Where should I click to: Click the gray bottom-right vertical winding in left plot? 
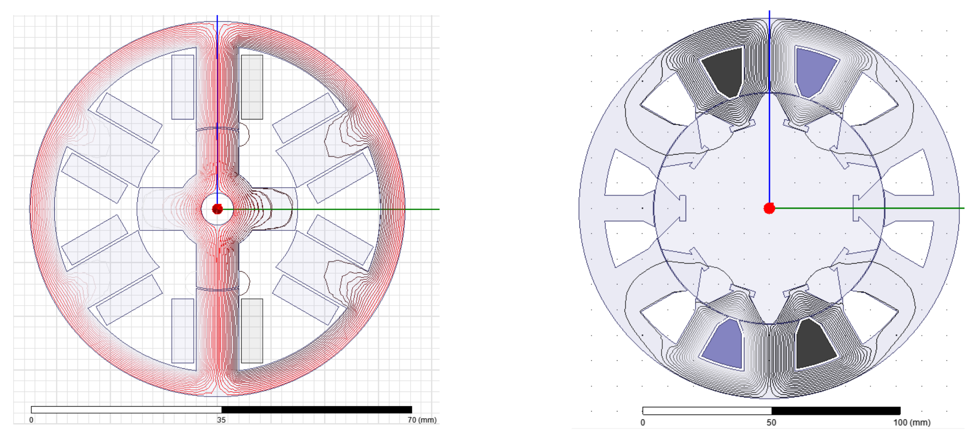tap(252, 331)
